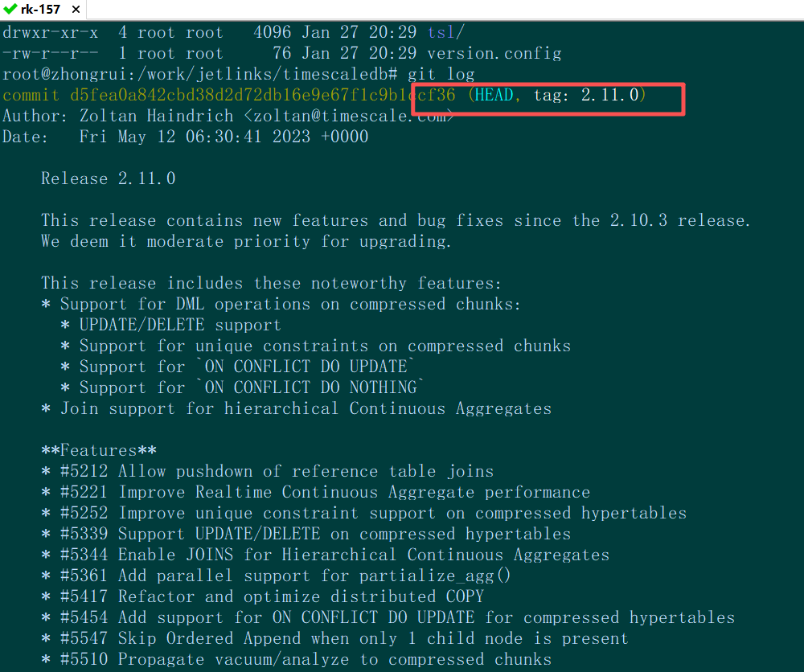Click the version.config file name
804x672 pixels.
click(x=494, y=53)
